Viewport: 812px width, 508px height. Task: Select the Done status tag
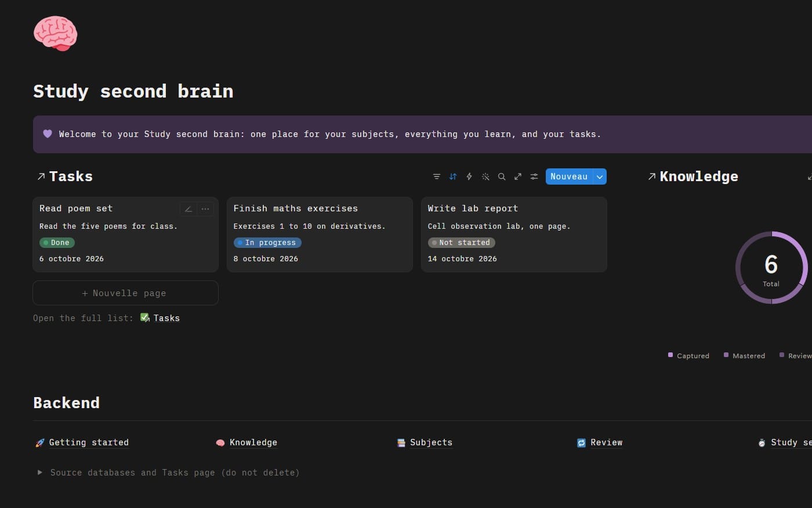coord(57,243)
